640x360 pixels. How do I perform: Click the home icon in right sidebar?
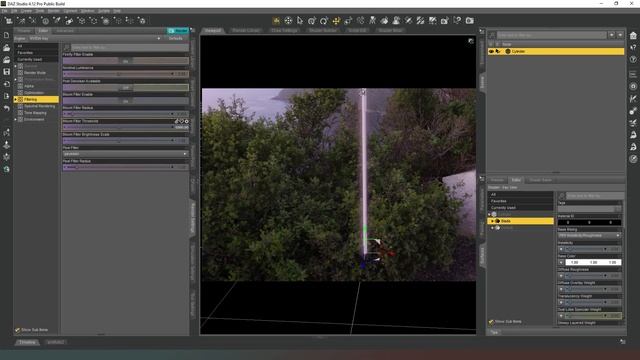click(633, 36)
